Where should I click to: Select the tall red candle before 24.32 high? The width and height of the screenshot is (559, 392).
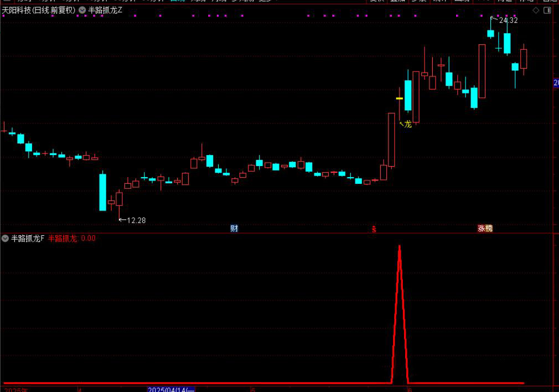482,71
